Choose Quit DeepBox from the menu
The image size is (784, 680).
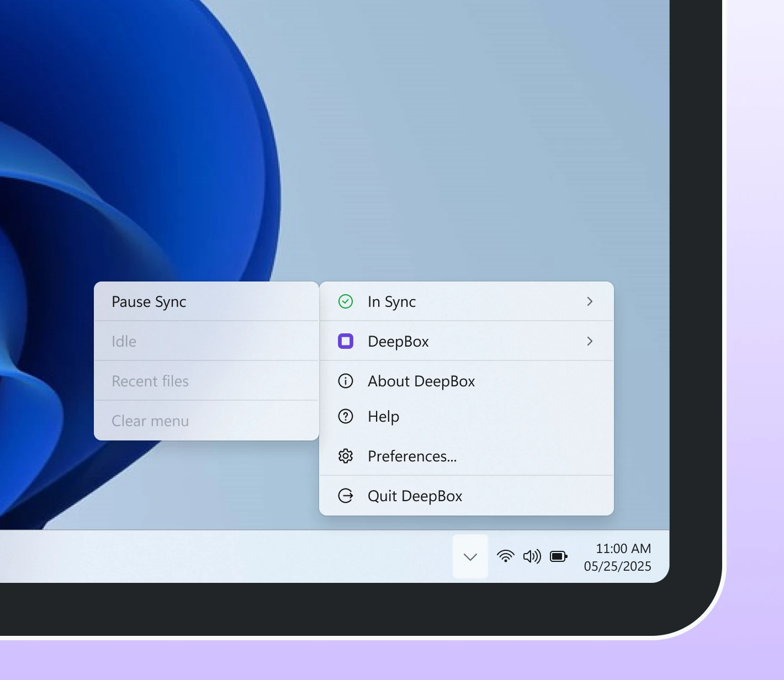[467, 496]
